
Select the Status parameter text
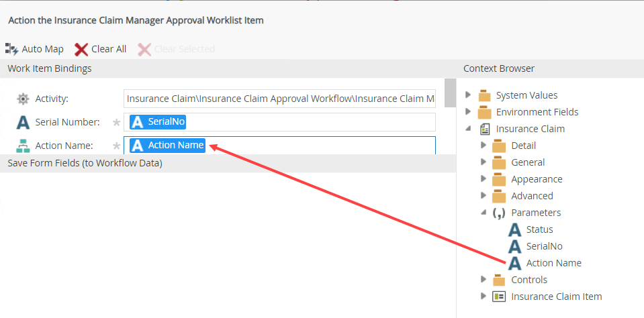click(540, 230)
